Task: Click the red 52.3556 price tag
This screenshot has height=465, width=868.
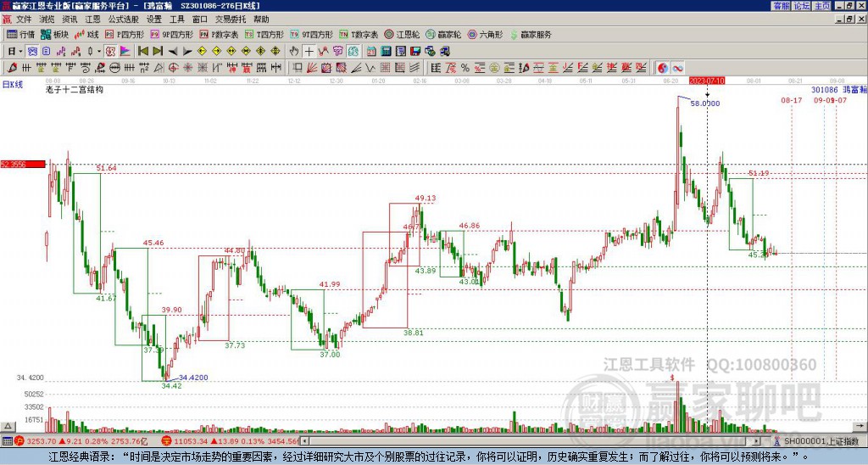Action: pyautogui.click(x=23, y=164)
